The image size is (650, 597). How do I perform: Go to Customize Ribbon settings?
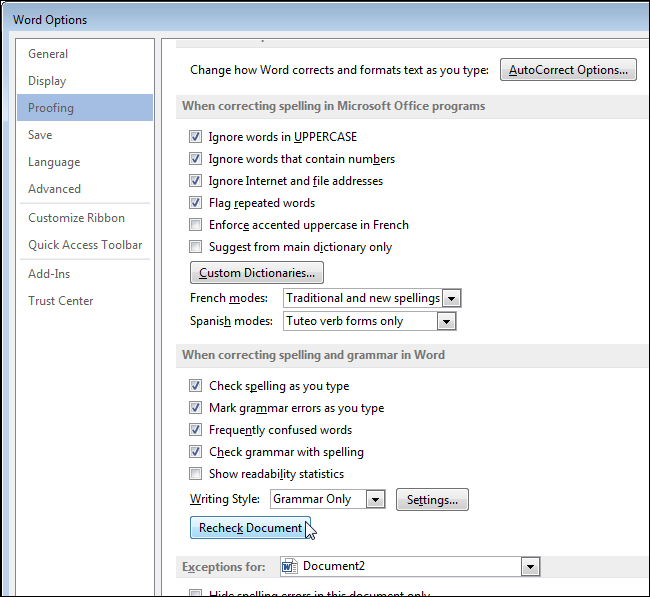(x=76, y=218)
